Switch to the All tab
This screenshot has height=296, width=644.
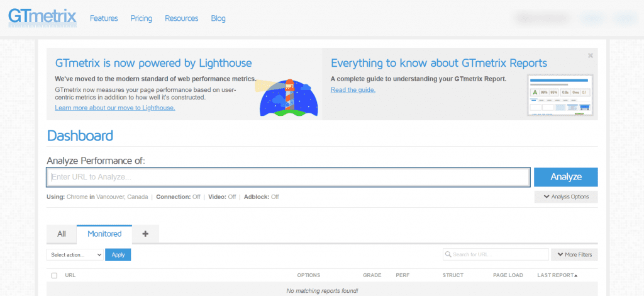(62, 234)
